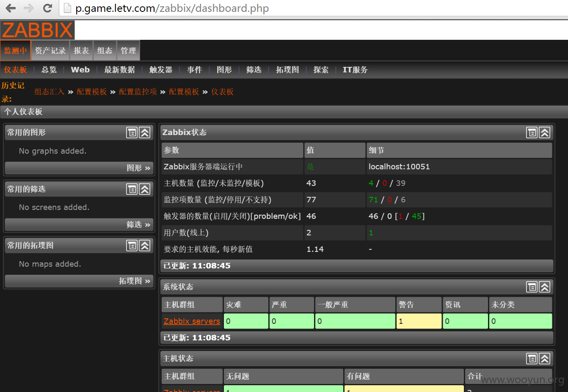This screenshot has width=568, height=392.
Task: Open menu icon for 系统状态 widget
Action: click(x=532, y=287)
